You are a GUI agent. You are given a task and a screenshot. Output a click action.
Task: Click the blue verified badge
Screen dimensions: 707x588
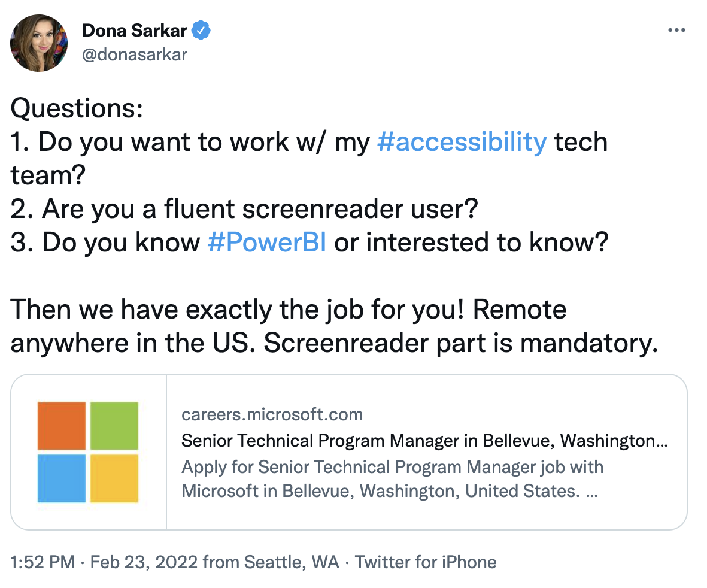pos(201,30)
